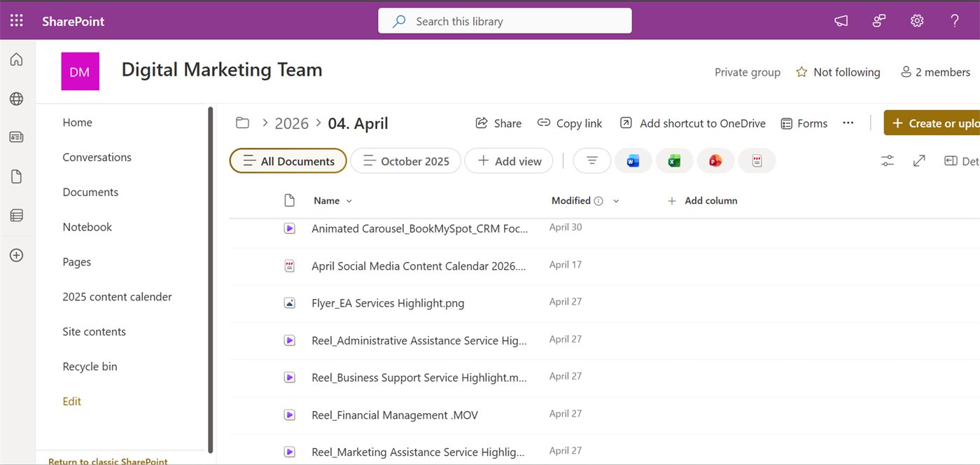This screenshot has height=465, width=980.
Task: Switch to the All Documents view
Action: (x=288, y=161)
